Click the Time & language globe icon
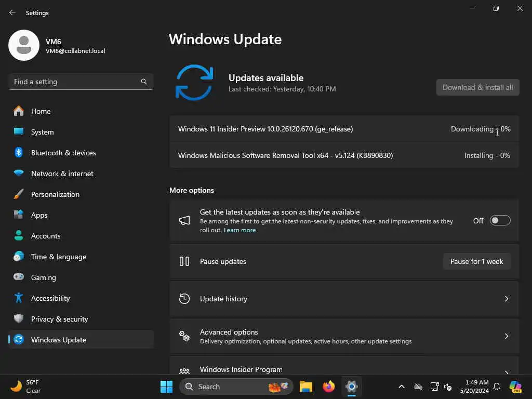532x399 pixels. [19, 256]
